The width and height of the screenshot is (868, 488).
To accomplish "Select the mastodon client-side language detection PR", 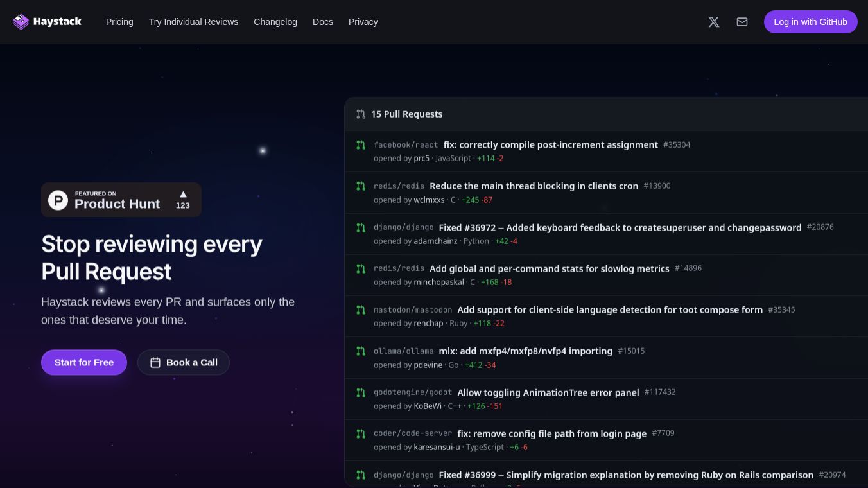I will click(610, 310).
